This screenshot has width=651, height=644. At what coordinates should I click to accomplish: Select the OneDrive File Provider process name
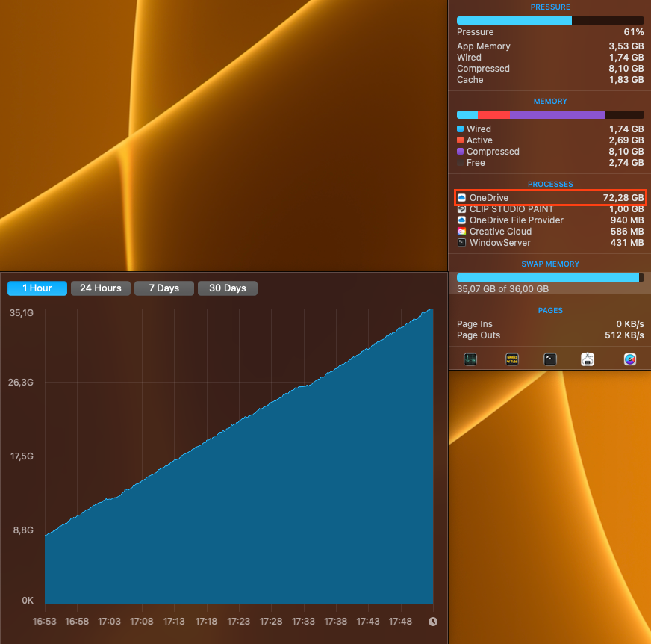tap(517, 220)
